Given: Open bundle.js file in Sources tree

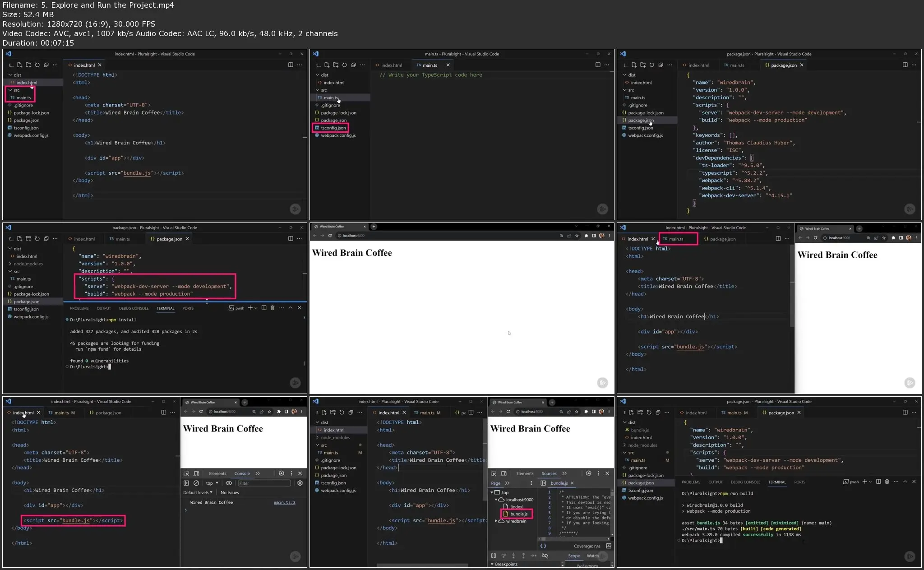Looking at the screenshot, I should 518,514.
